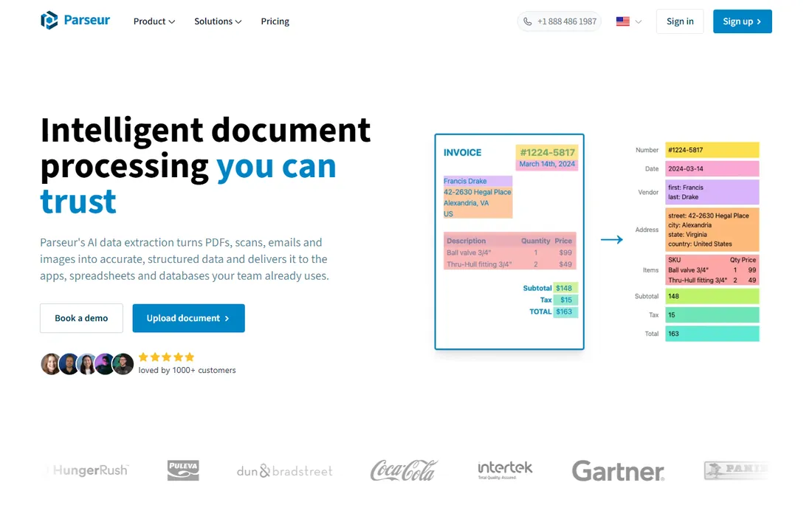
Task: Click the first customer avatar
Action: (51, 364)
